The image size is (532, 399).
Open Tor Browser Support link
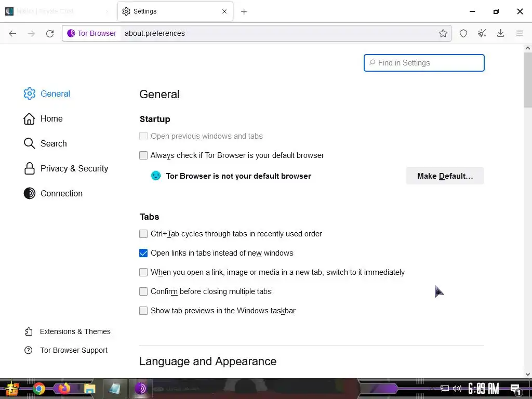[66, 350]
